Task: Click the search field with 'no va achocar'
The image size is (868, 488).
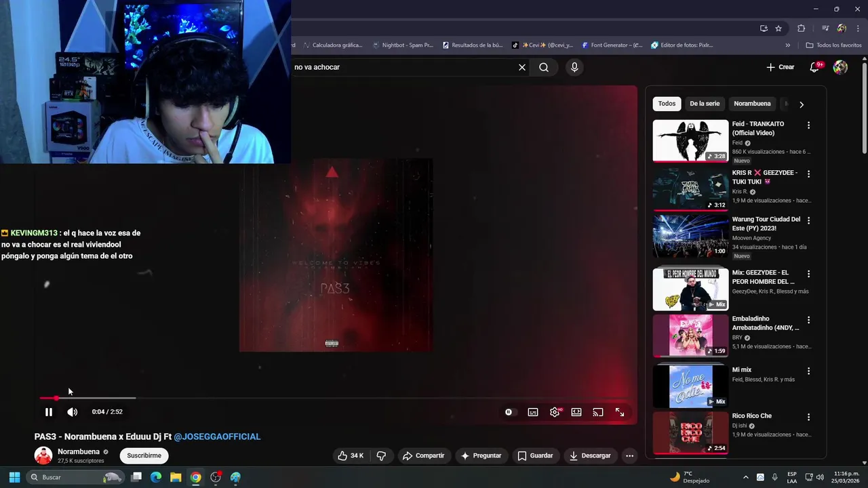Action: pyautogui.click(x=403, y=67)
